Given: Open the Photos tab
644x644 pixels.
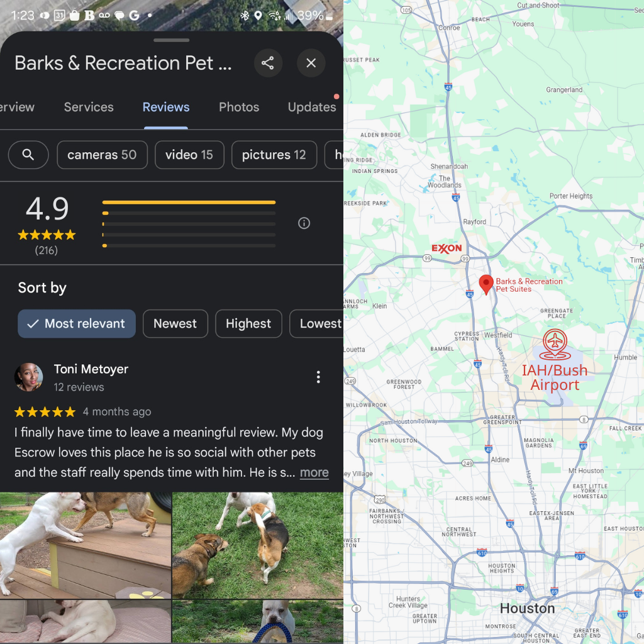Looking at the screenshot, I should (x=239, y=107).
